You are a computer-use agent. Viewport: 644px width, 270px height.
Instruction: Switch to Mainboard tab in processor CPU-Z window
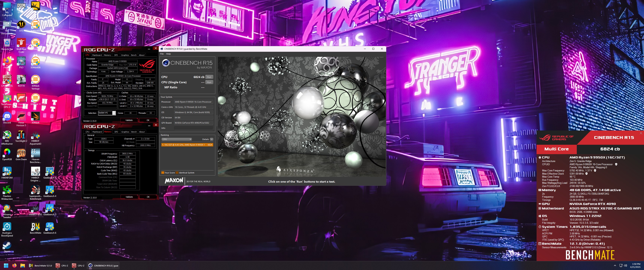(97, 55)
